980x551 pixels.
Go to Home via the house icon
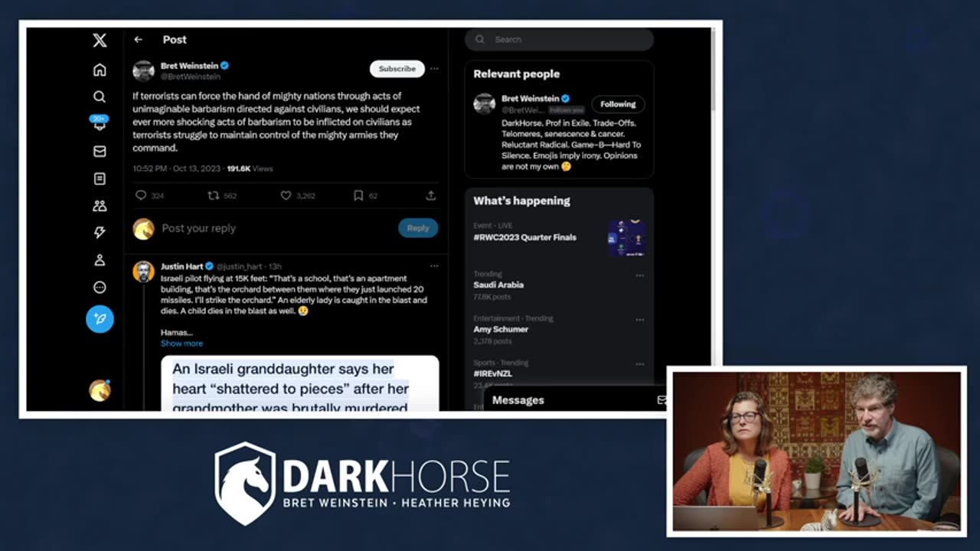click(100, 70)
